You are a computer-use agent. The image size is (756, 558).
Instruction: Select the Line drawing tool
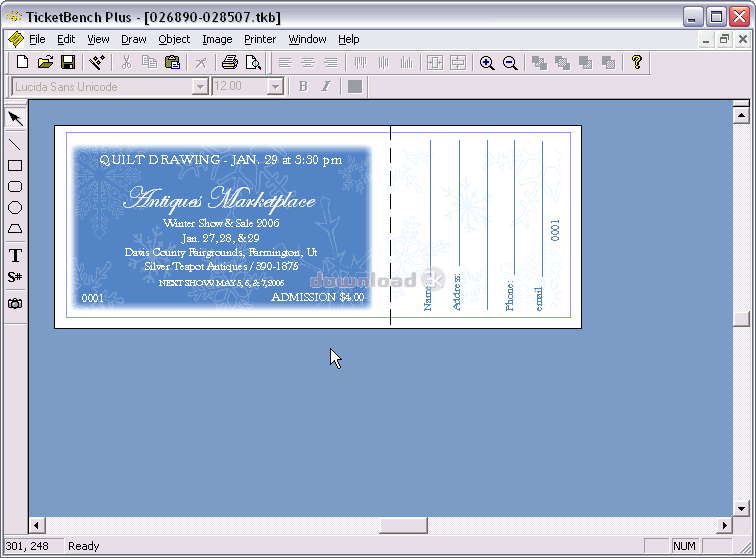point(15,144)
